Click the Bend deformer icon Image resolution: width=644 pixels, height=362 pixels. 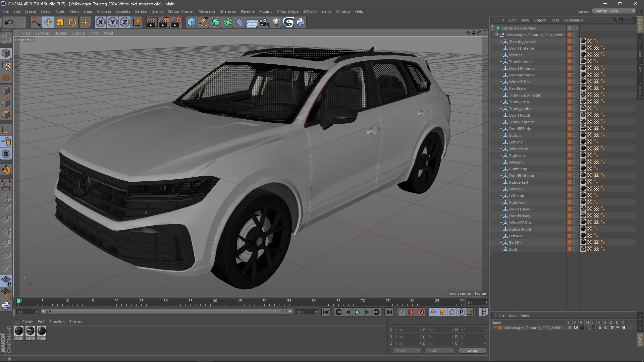pyautogui.click(x=240, y=22)
